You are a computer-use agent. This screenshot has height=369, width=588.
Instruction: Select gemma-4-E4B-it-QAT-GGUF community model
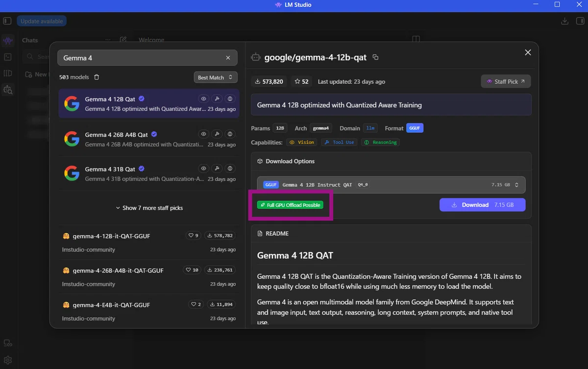(149, 311)
